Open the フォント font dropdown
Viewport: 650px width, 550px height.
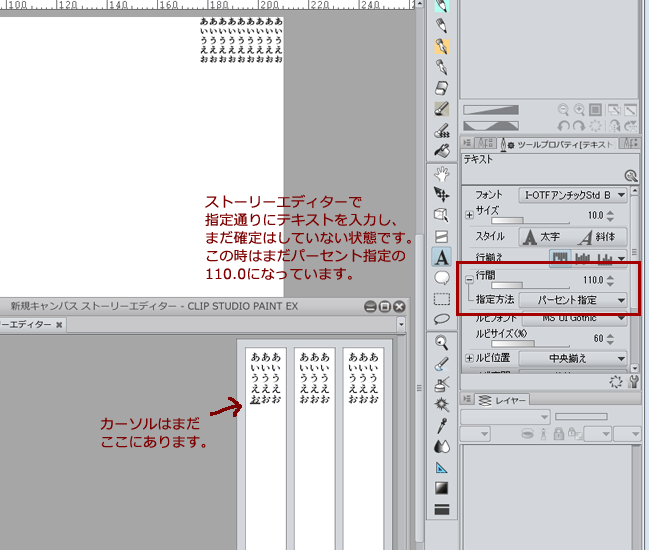pyautogui.click(x=572, y=195)
